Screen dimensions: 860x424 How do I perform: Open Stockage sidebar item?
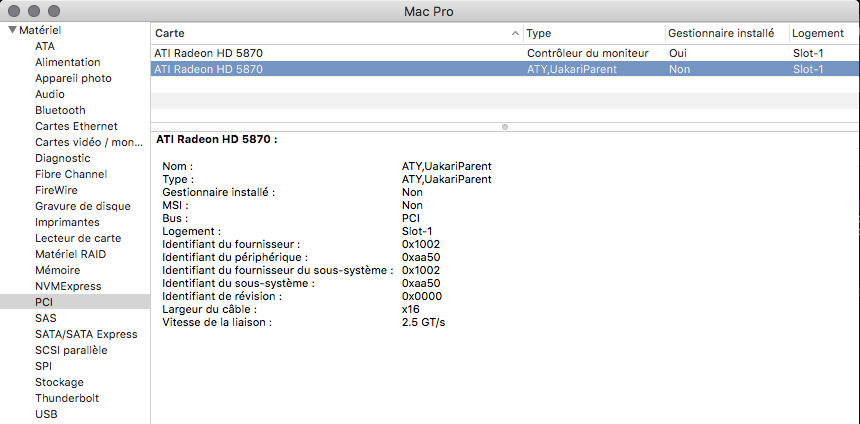tap(59, 382)
